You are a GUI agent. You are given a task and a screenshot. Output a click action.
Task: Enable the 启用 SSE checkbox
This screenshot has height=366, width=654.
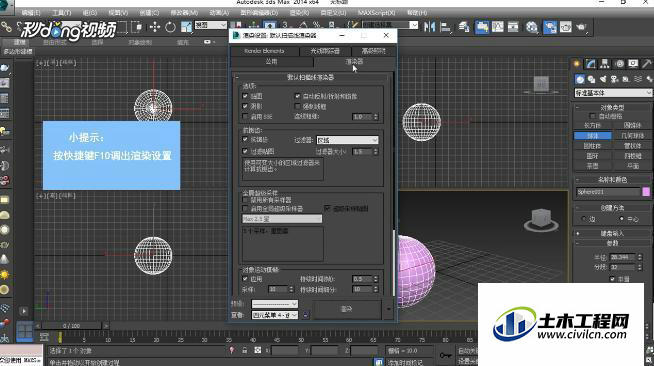coord(245,116)
